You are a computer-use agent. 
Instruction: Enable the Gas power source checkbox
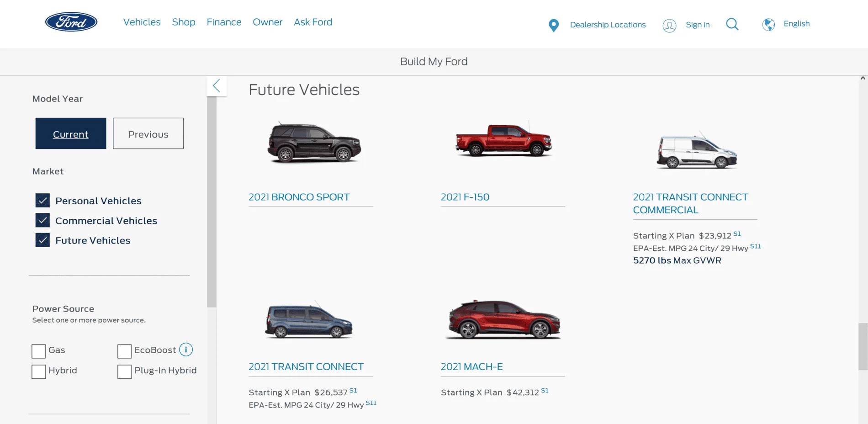[39, 351]
